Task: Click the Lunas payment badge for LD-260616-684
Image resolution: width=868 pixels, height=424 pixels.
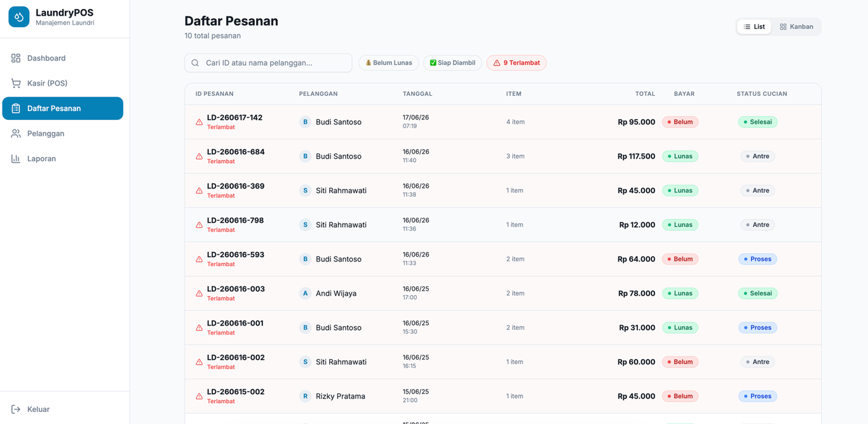Action: (x=680, y=156)
